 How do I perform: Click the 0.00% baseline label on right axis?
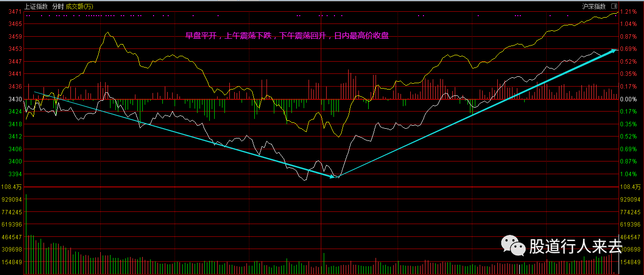click(x=628, y=99)
